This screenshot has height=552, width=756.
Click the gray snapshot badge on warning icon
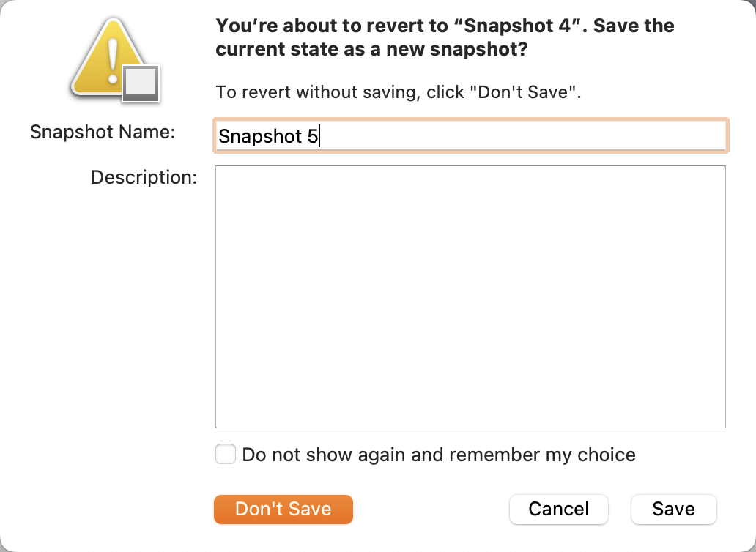coord(141,83)
